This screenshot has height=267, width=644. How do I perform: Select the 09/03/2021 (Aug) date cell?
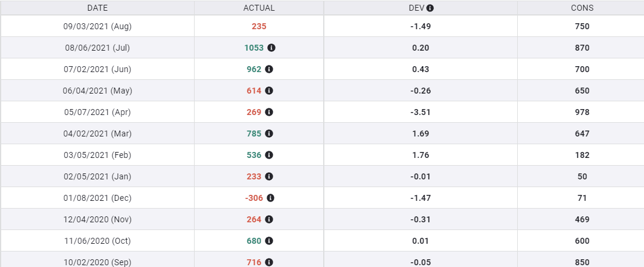coord(97,26)
